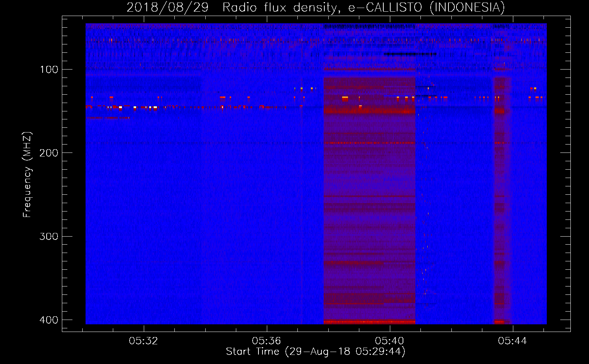Click the 05:44 time tick label
Image resolution: width=589 pixels, height=364 pixels.
tap(513, 341)
